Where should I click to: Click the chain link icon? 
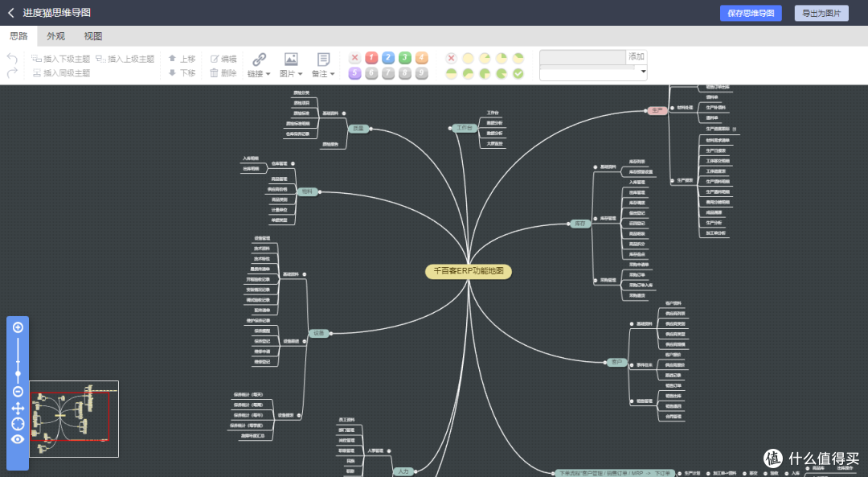259,59
